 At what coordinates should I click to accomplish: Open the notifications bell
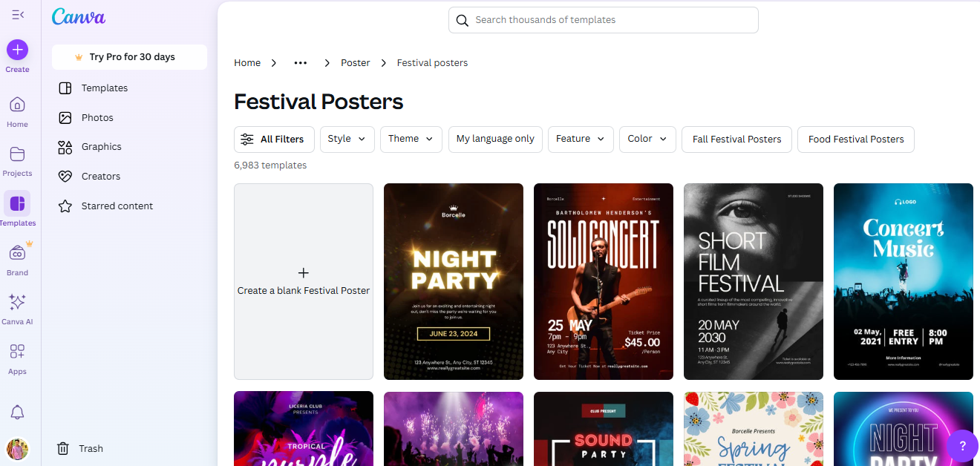click(17, 412)
